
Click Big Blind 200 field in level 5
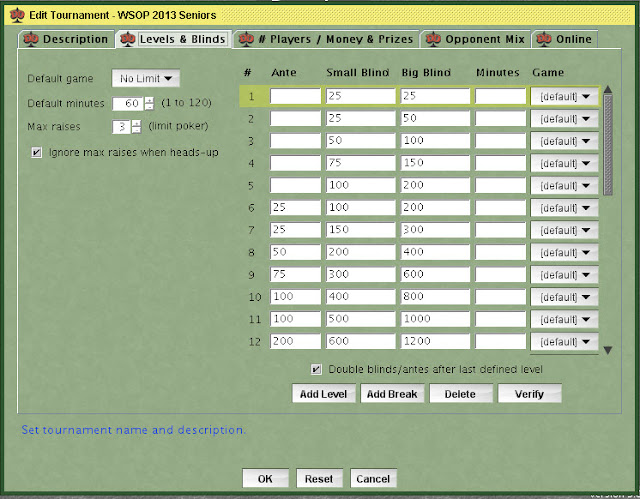435,185
